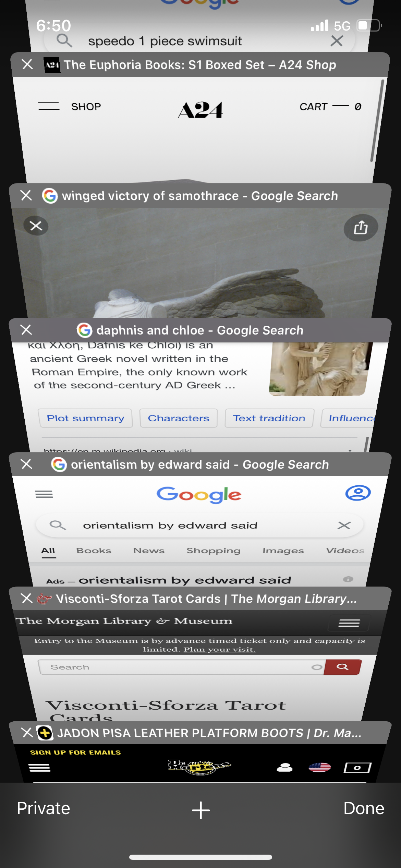
Task: Tap Done to exit tab overview
Action: click(x=364, y=808)
